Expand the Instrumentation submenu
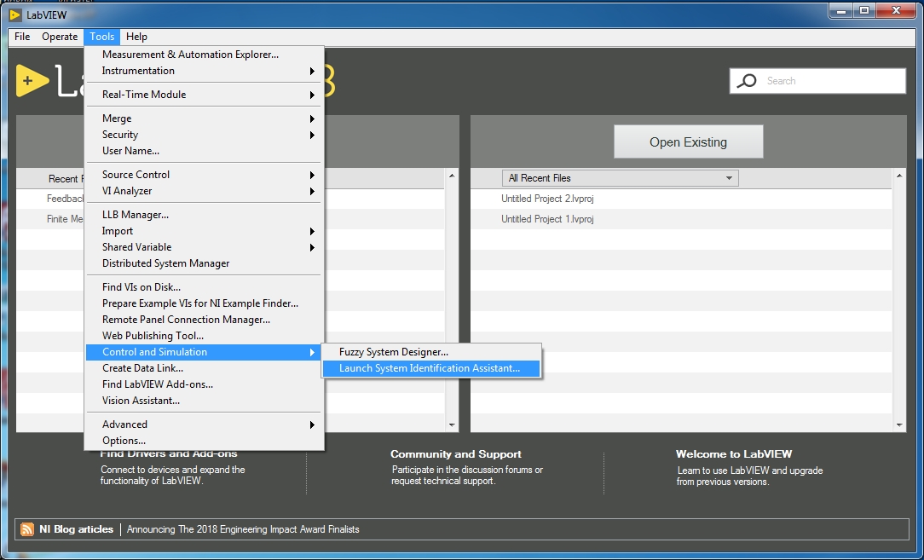 [204, 71]
